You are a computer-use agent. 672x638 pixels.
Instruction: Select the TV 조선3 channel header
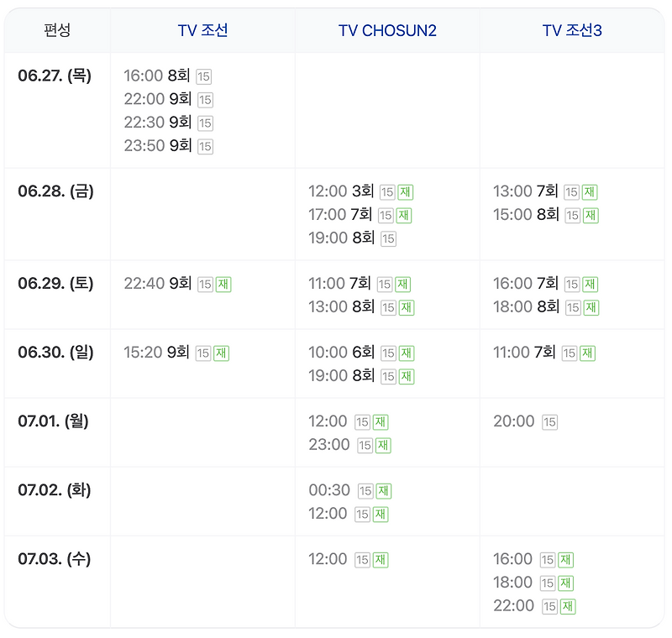pos(572,31)
